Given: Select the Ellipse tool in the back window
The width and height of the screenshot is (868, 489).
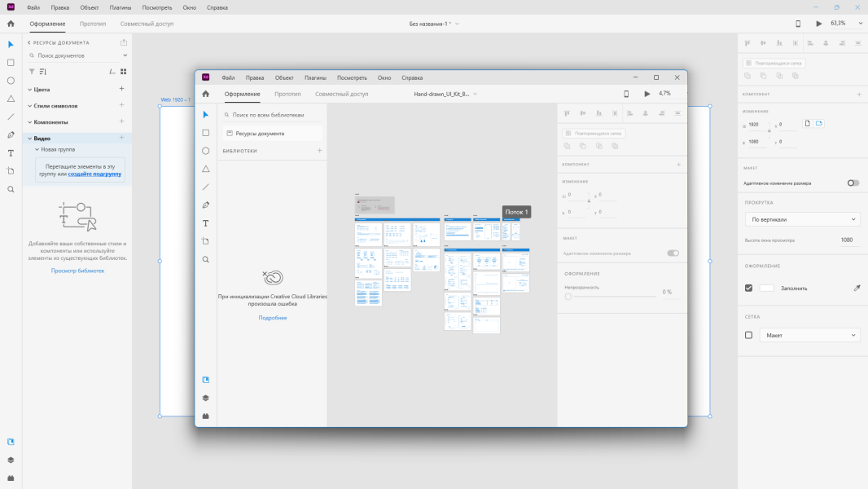Looking at the screenshot, I should [11, 81].
